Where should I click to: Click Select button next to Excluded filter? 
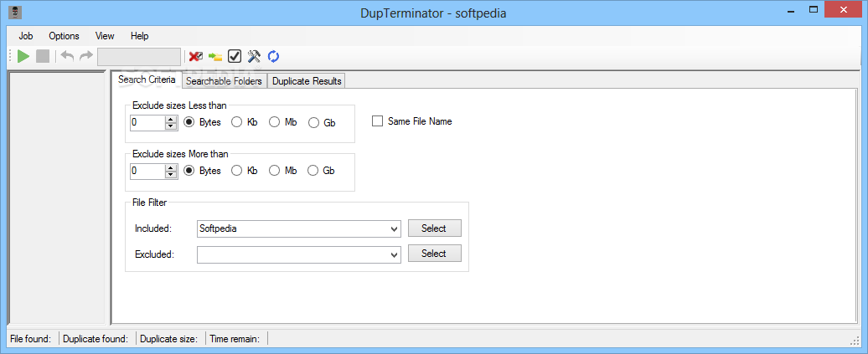(x=434, y=253)
